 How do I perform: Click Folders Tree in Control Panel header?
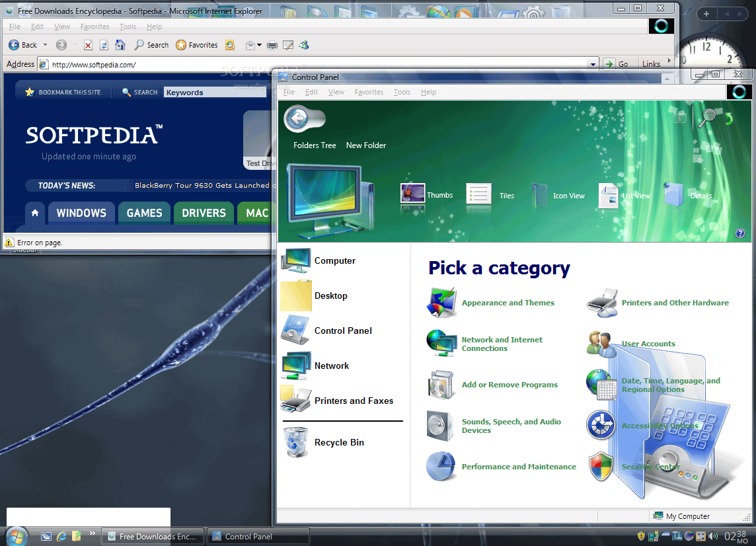315,145
